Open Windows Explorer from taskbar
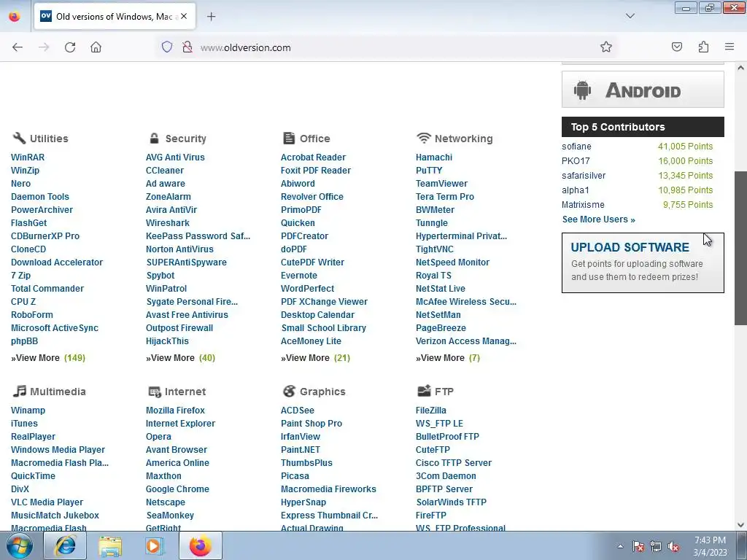 pyautogui.click(x=110, y=545)
